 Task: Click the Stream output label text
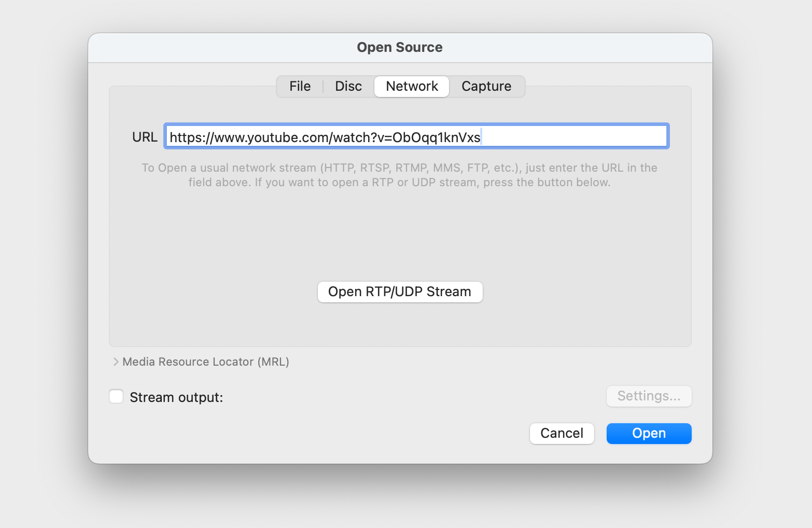176,397
